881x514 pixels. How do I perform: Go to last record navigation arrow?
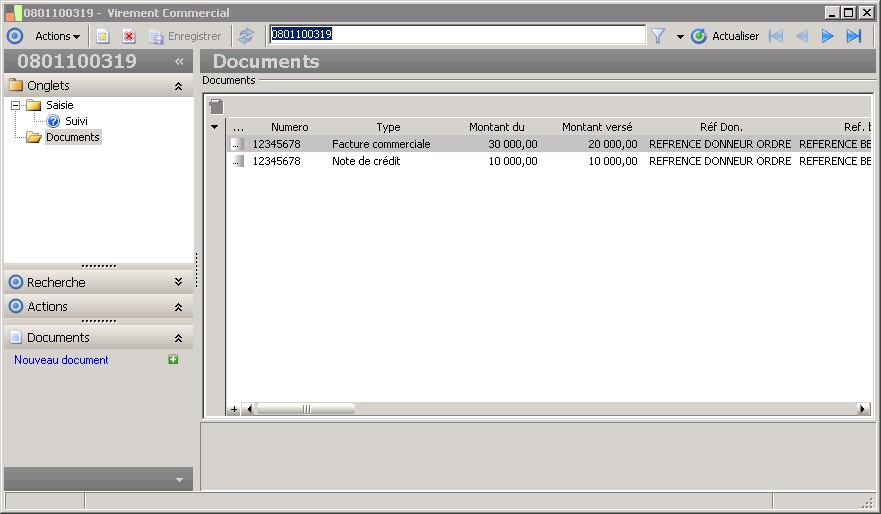(x=853, y=36)
